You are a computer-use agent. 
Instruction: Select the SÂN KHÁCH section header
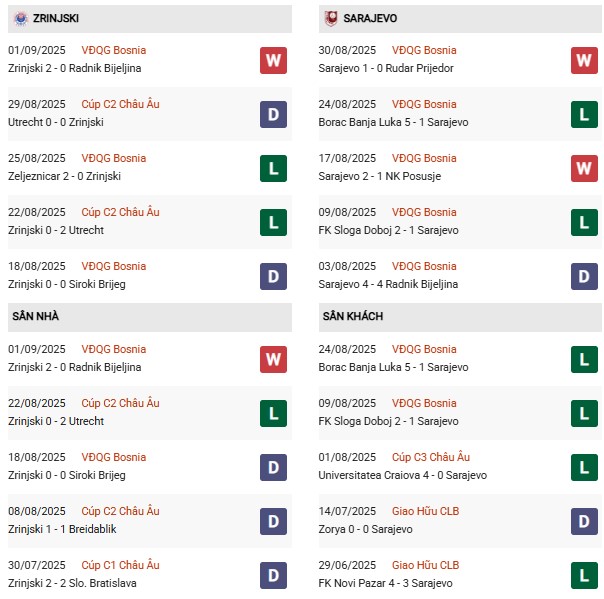pos(460,317)
